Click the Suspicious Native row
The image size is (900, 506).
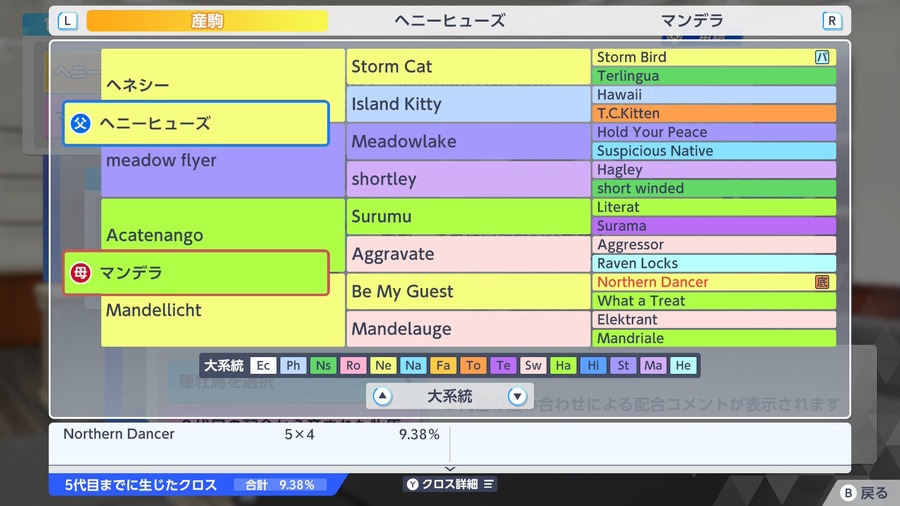[714, 151]
